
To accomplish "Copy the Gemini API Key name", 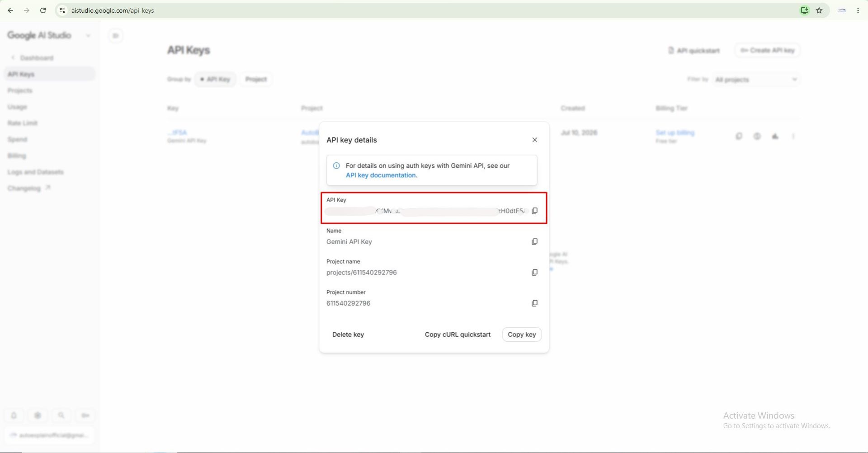I will pyautogui.click(x=534, y=241).
